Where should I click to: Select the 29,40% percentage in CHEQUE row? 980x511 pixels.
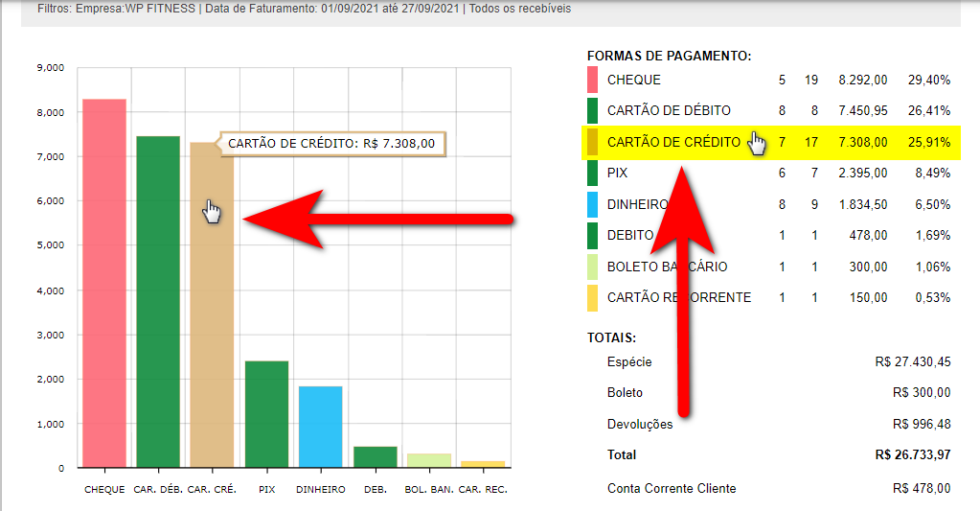click(x=929, y=80)
